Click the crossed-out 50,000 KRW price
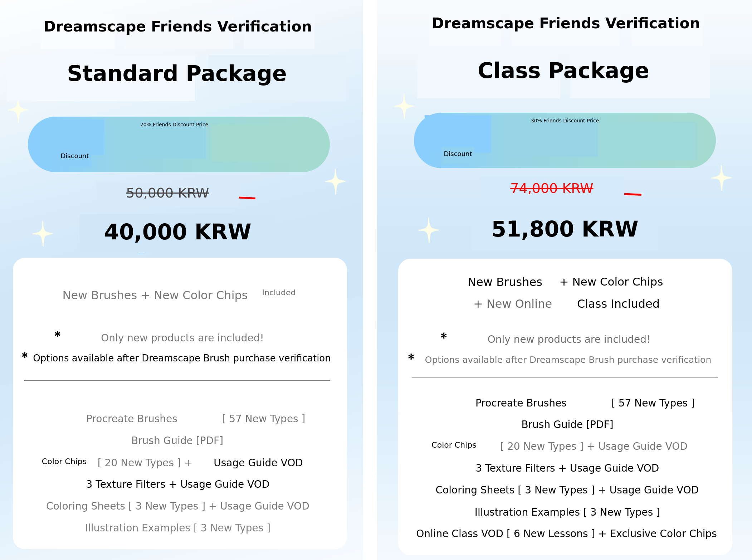 tap(167, 193)
